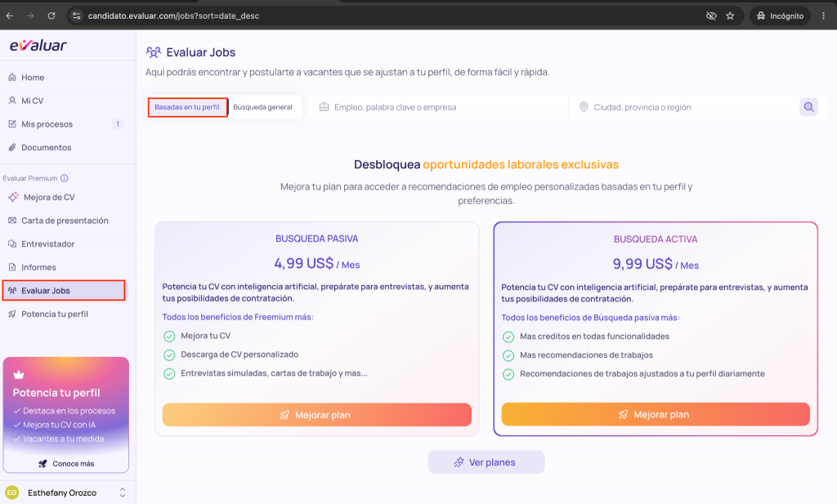This screenshot has height=504, width=837.
Task: Click check icon beside Entrevistas simuladas
Action: click(169, 374)
